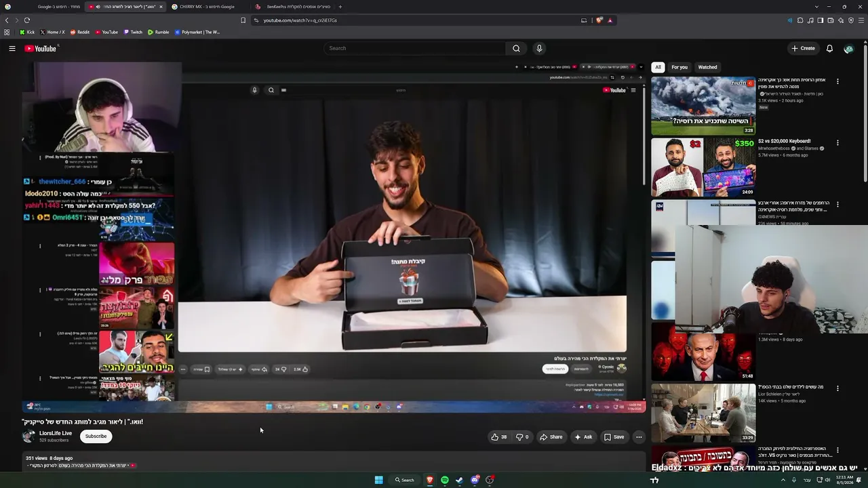Open the Brave Shields lion icon

(x=599, y=20)
